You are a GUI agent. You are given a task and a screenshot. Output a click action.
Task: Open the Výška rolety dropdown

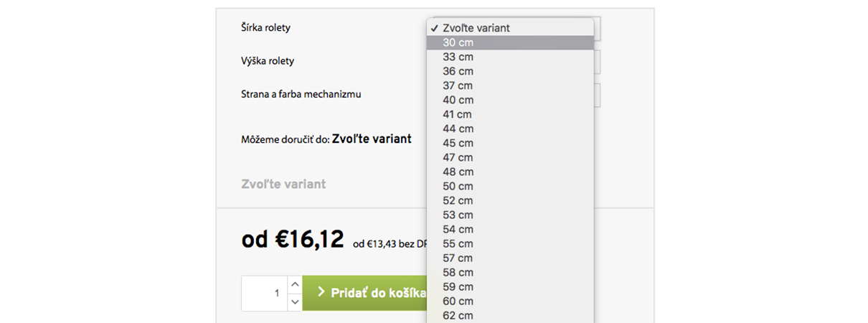[x=597, y=62]
